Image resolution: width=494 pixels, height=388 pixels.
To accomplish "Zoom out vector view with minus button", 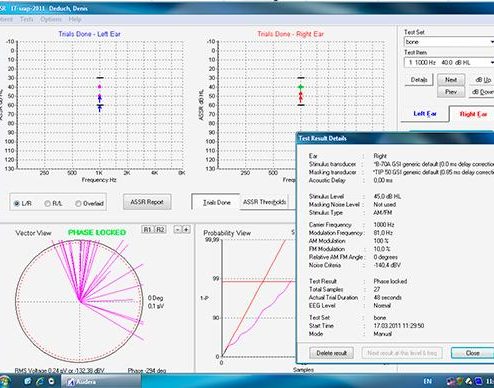I will (178, 230).
